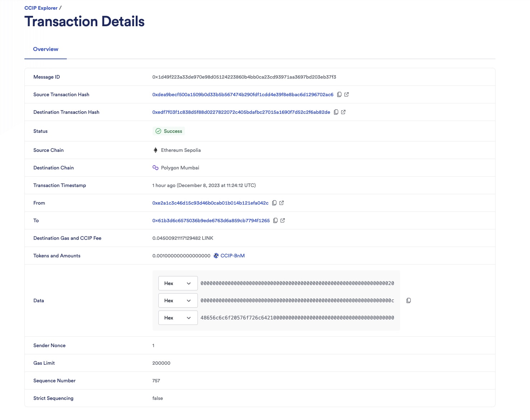The height and width of the screenshot is (420, 530).
Task: Click the Strict Sequencing label
Action: 54,398
